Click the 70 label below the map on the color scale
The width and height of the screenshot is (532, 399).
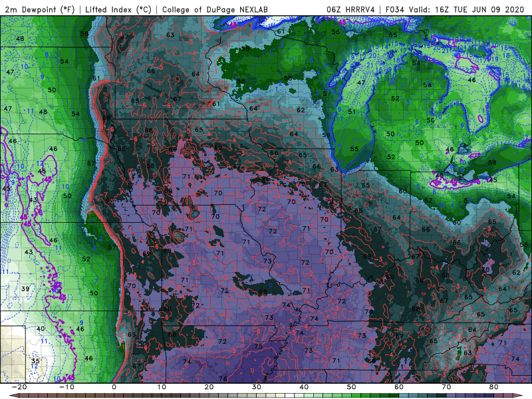(446, 387)
